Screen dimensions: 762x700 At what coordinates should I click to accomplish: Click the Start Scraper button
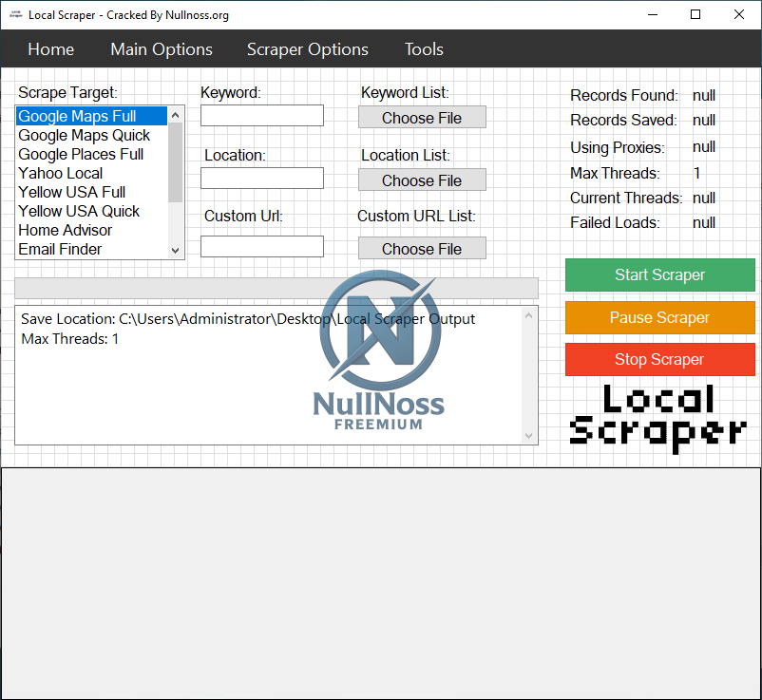click(x=659, y=274)
